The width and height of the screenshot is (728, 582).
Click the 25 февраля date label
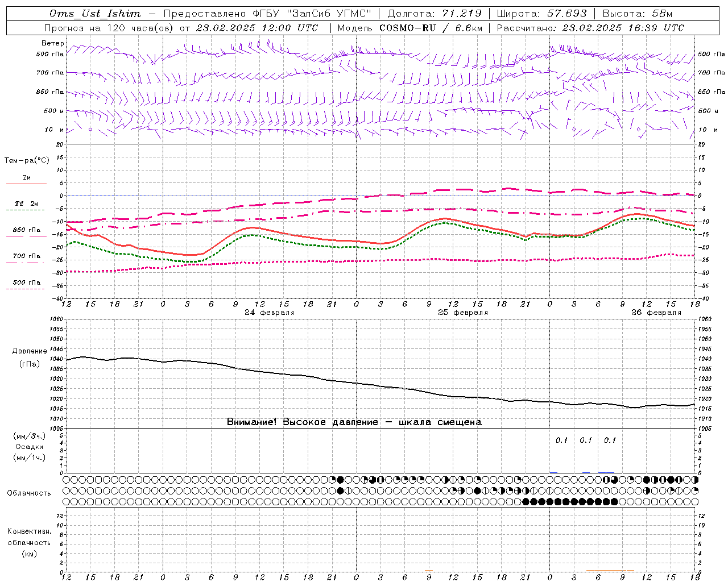click(462, 313)
